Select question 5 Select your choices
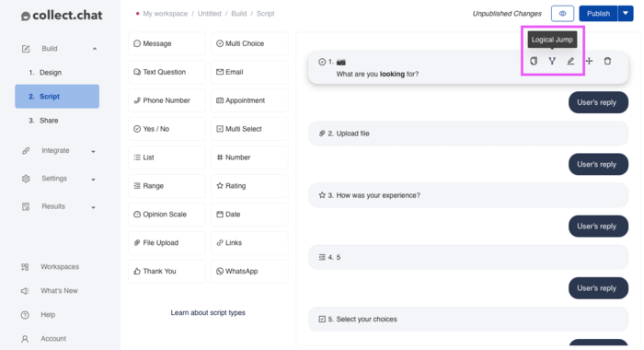 468,320
